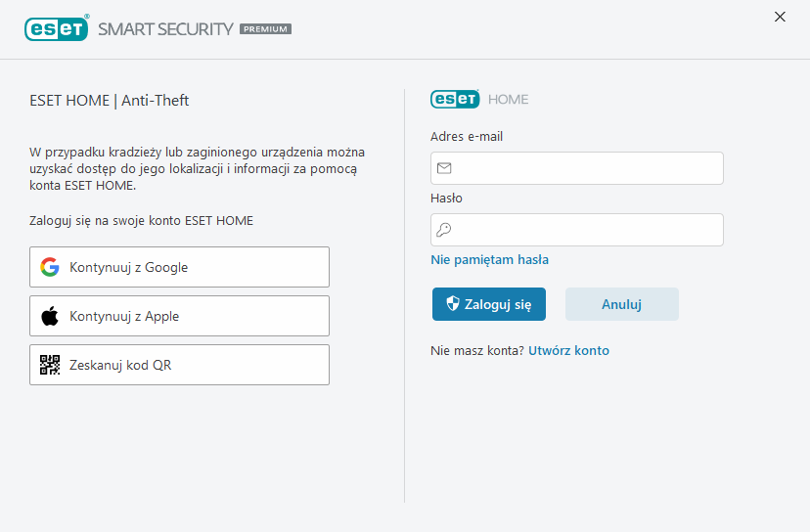This screenshot has width=810, height=532.
Task: Focus the Hasło password field
Action: click(x=587, y=230)
